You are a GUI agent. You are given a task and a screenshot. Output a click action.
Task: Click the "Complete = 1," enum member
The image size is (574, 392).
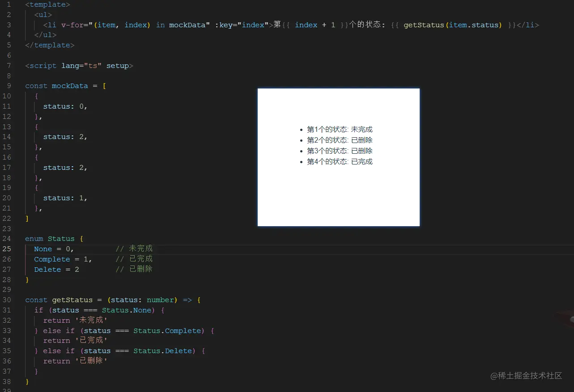point(63,259)
